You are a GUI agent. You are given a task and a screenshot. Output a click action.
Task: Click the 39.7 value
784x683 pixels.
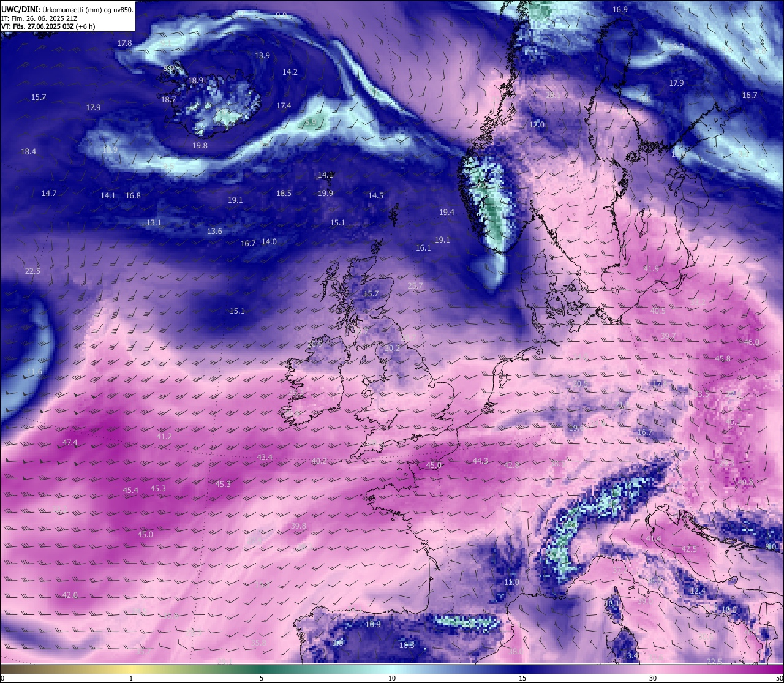(x=668, y=336)
